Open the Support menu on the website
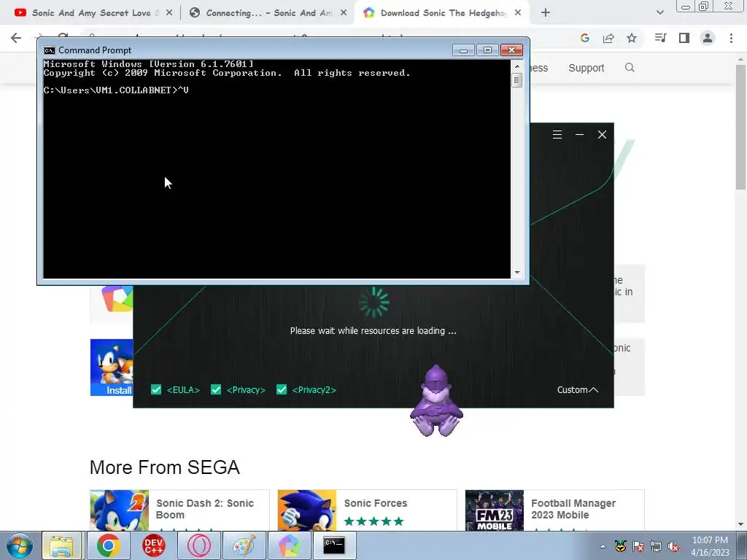The image size is (747, 560). point(586,68)
